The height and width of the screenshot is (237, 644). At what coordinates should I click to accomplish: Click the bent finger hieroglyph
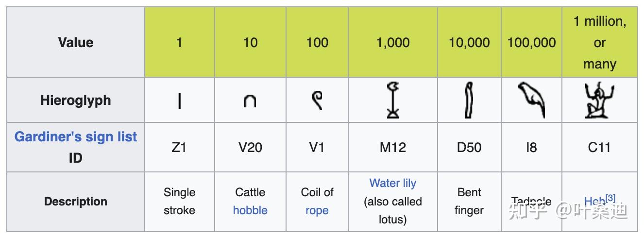[x=469, y=100]
